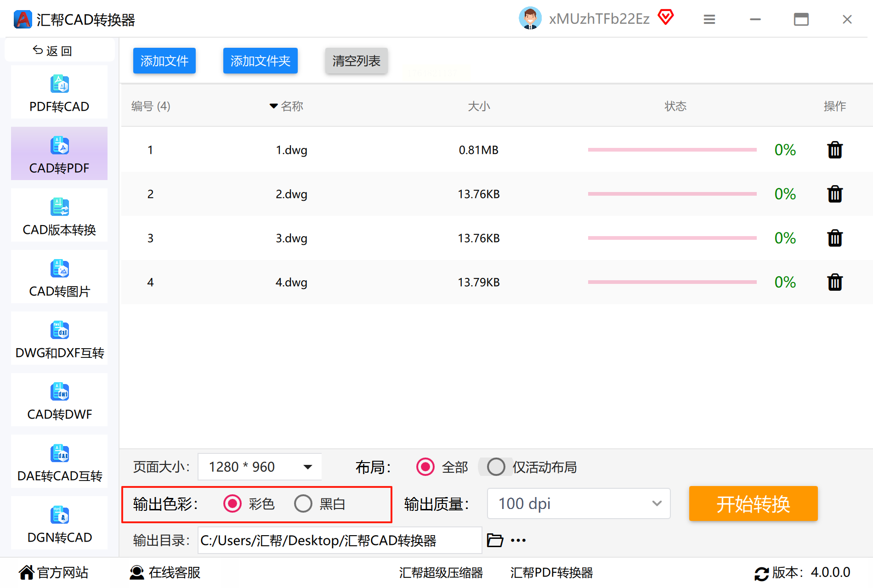Sort list by 名称 column arrow
873x588 pixels.
pyautogui.click(x=274, y=106)
